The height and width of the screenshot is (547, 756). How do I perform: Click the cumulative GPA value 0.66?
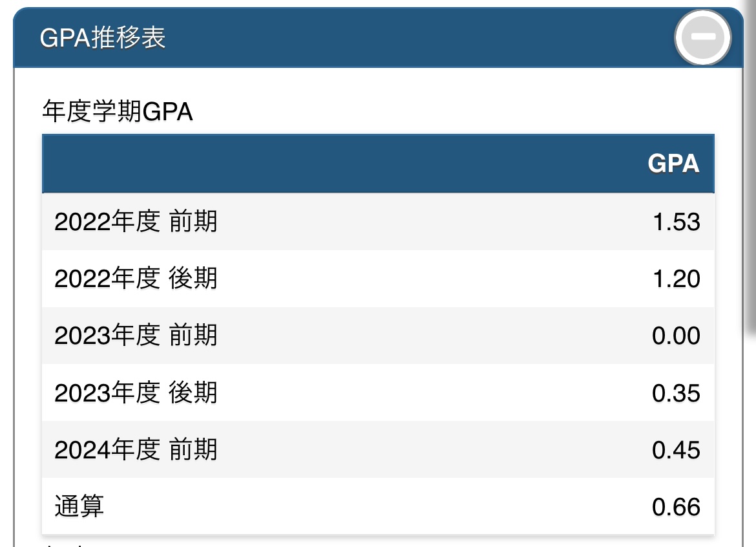pyautogui.click(x=676, y=506)
